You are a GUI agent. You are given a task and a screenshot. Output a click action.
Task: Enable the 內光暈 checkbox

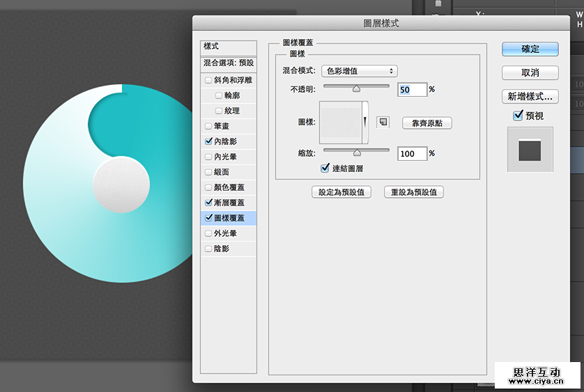point(208,157)
